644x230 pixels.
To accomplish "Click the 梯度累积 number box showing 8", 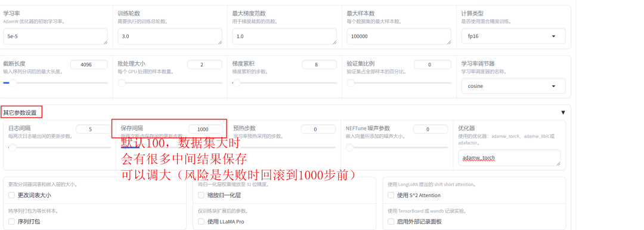I will pyautogui.click(x=318, y=65).
